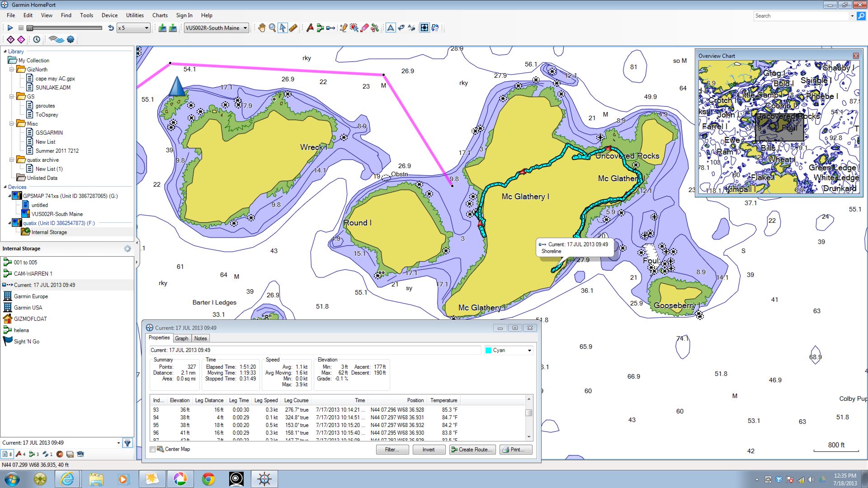The width and height of the screenshot is (868, 488).
Task: Switch to the Graph tab
Action: tap(182, 338)
